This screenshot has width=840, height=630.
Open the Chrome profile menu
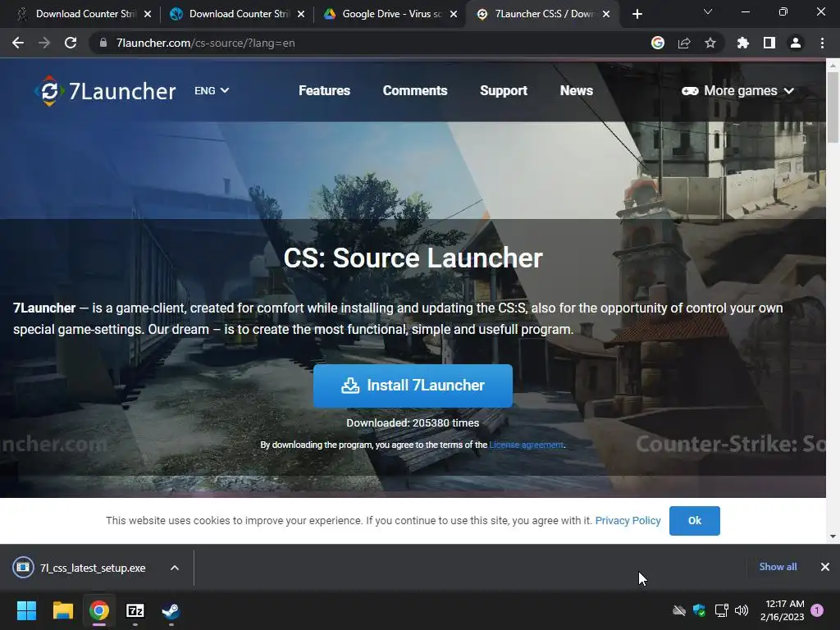(796, 43)
